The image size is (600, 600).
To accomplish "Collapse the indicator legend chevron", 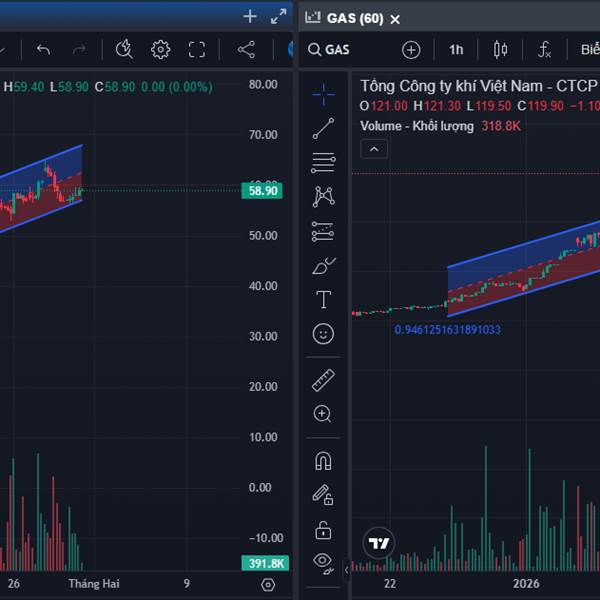I will (374, 149).
